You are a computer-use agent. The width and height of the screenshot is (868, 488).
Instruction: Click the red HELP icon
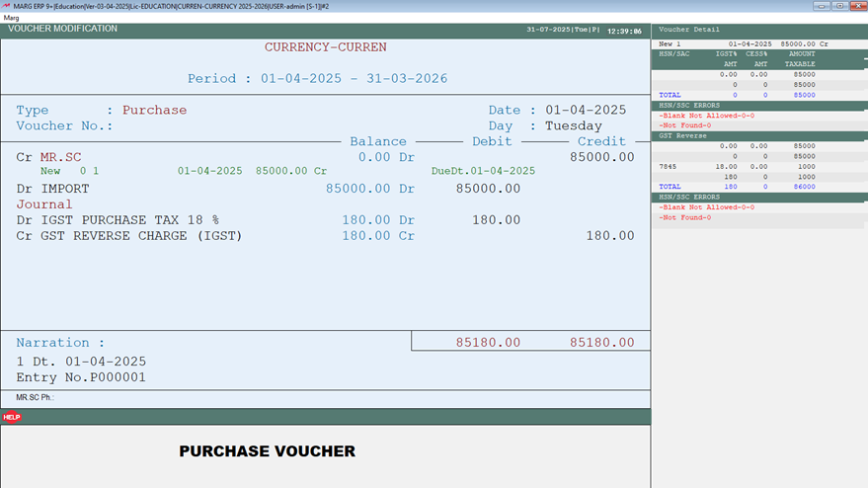pyautogui.click(x=12, y=418)
